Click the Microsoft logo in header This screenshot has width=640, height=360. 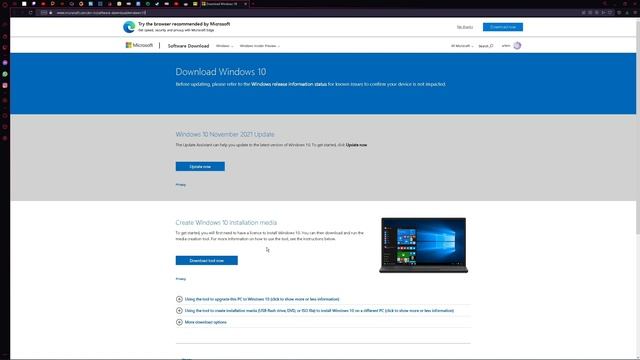click(139, 45)
